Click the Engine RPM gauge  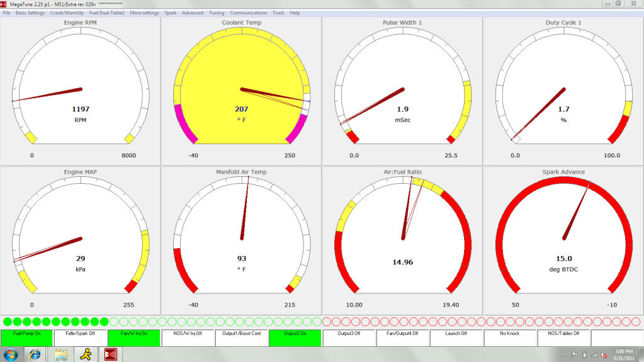[81, 91]
